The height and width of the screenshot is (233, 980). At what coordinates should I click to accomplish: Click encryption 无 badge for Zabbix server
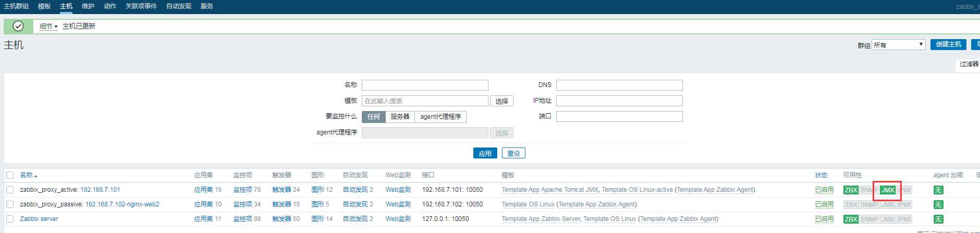point(938,219)
